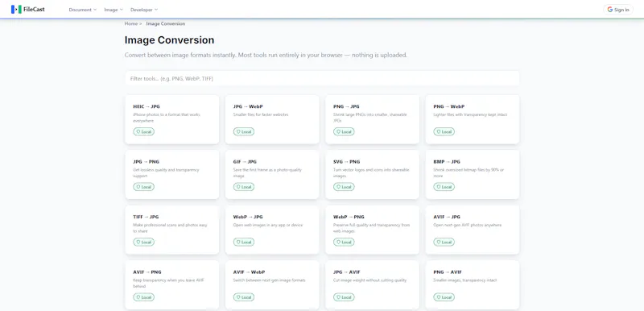The width and height of the screenshot is (644, 311).
Task: Open the GIF → JPG tool card
Action: (272, 175)
